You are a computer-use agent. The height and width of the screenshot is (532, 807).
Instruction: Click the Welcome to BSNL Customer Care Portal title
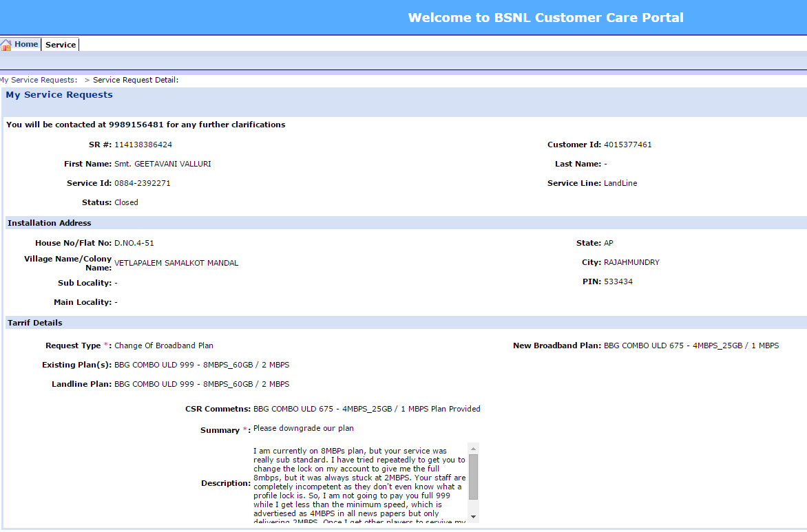pyautogui.click(x=545, y=17)
